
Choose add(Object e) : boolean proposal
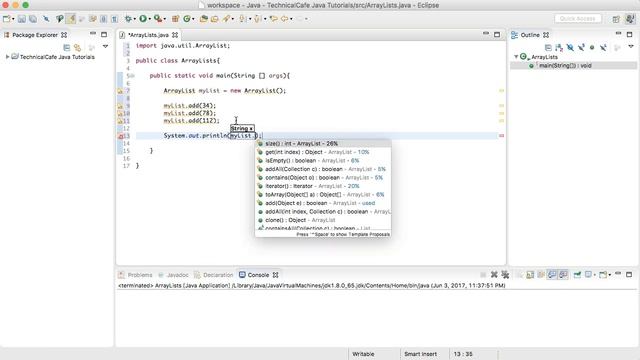tap(322, 203)
